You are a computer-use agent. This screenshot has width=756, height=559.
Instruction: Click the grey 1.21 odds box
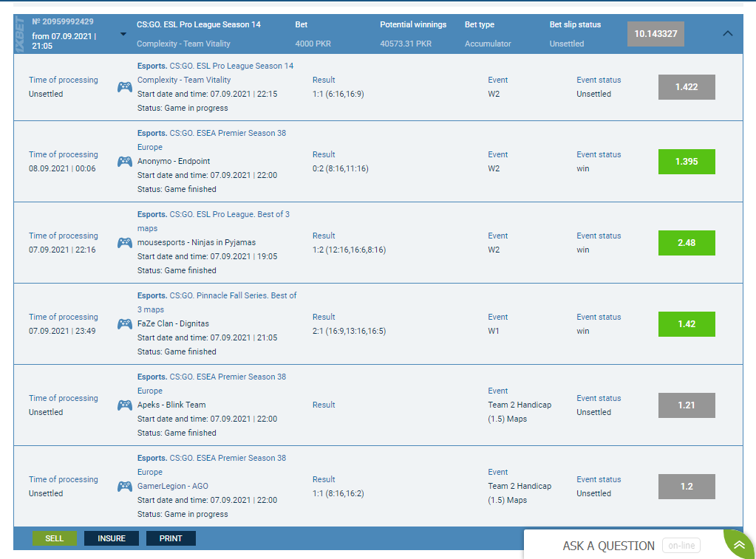tap(687, 405)
